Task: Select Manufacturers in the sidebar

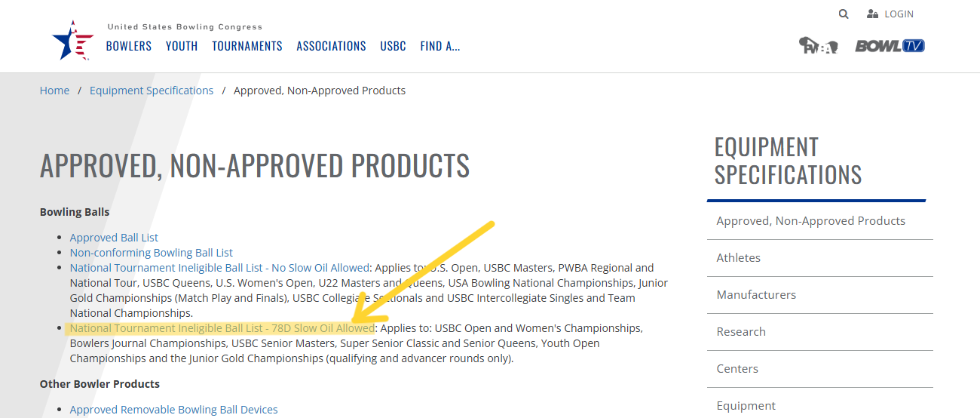Action: click(x=756, y=294)
